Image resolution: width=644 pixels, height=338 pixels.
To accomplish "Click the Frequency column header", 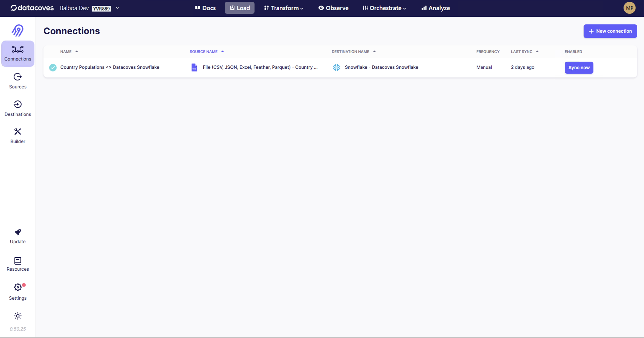I will (x=488, y=51).
